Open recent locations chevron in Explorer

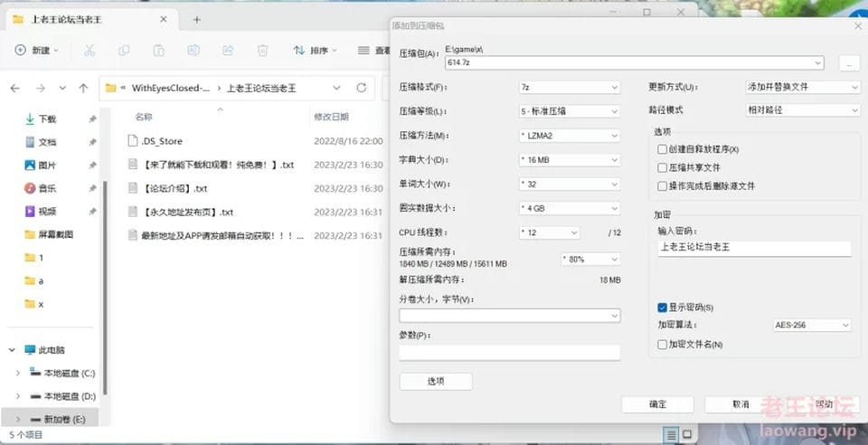[x=62, y=88]
